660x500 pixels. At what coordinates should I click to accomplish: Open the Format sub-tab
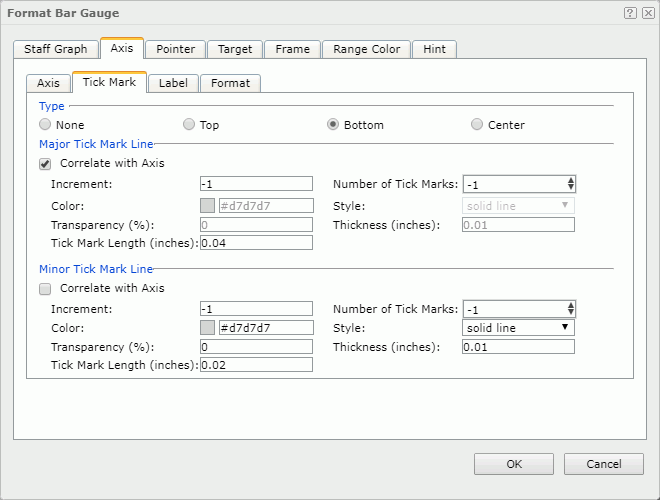coord(231,83)
